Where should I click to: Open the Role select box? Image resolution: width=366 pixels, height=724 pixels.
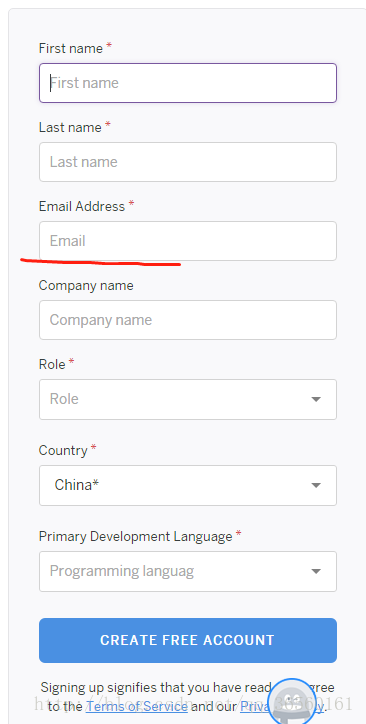coord(188,399)
